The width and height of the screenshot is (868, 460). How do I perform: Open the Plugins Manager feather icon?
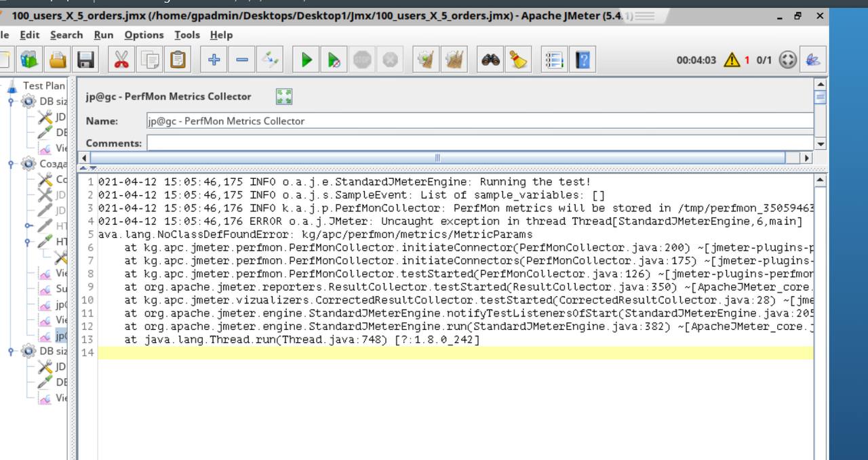(811, 60)
